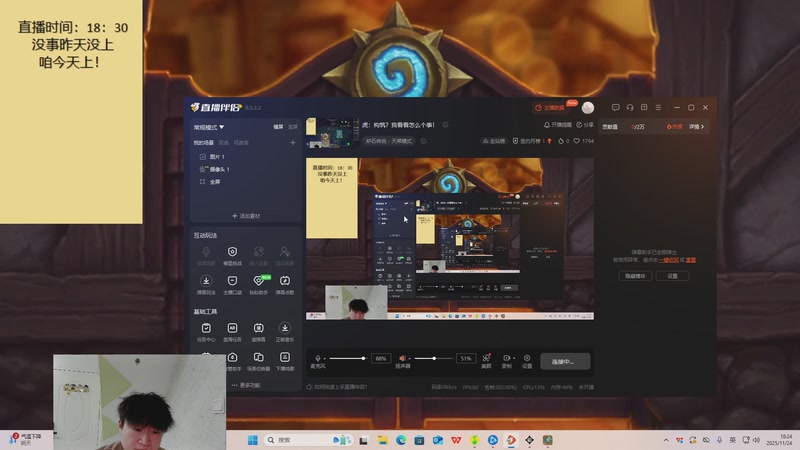Click the greyed microphone interactive-play icon
Image resolution: width=800 pixels, height=450 pixels.
coord(206,252)
